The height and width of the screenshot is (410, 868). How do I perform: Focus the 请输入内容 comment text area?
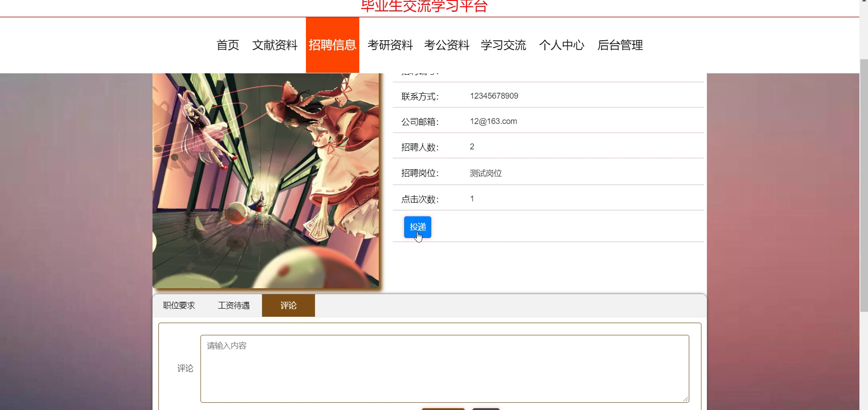click(445, 369)
